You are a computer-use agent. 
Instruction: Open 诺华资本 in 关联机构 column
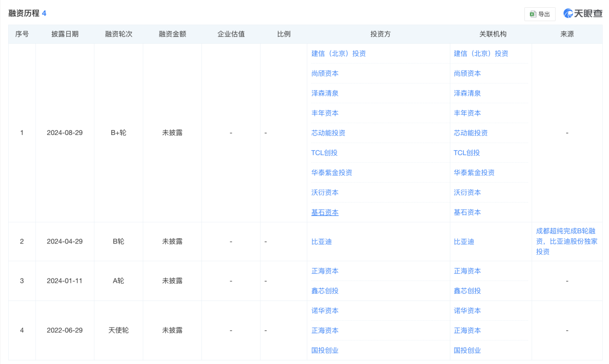click(x=467, y=311)
